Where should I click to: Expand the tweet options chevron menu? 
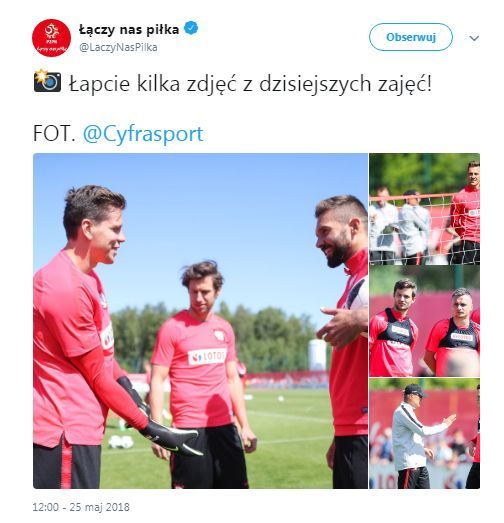474,38
